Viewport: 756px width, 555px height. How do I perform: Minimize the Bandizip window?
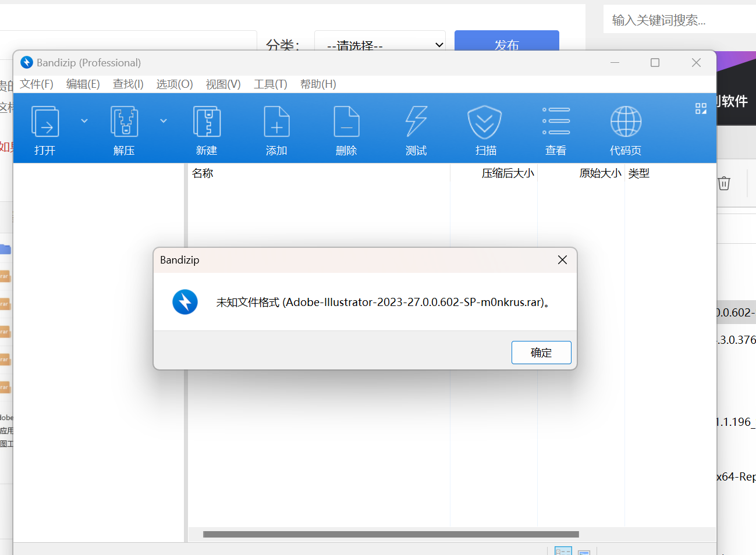coord(615,62)
